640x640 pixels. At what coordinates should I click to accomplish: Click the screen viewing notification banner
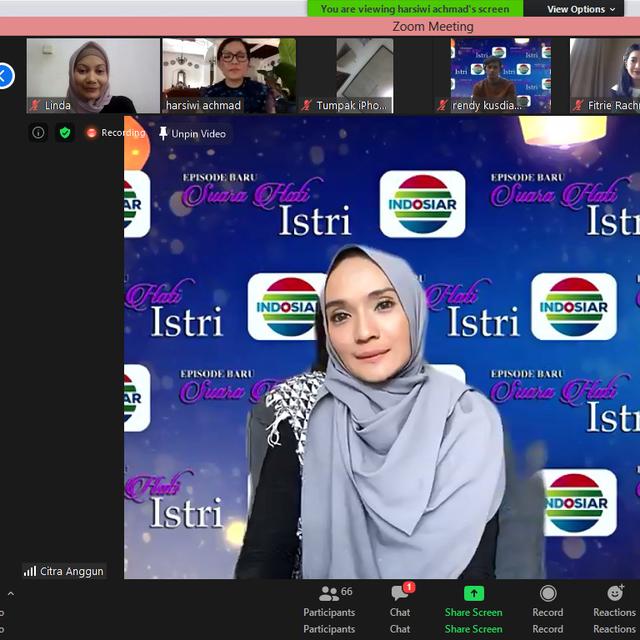point(415,9)
